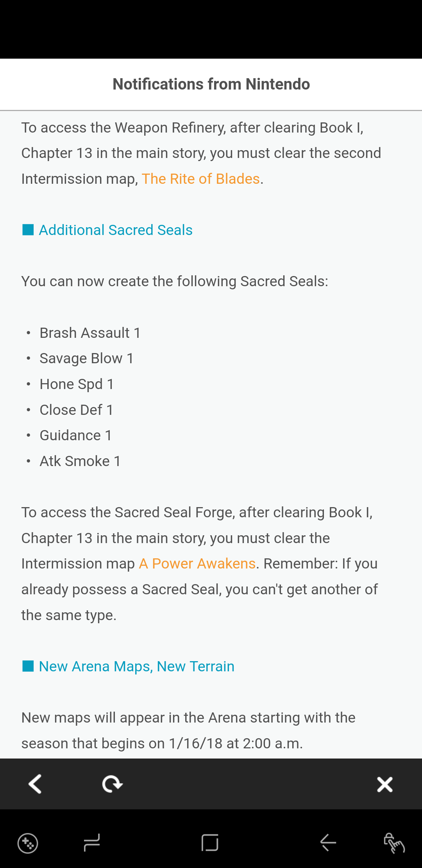
Task: Select the Guidance 1 list item
Action: point(76,435)
